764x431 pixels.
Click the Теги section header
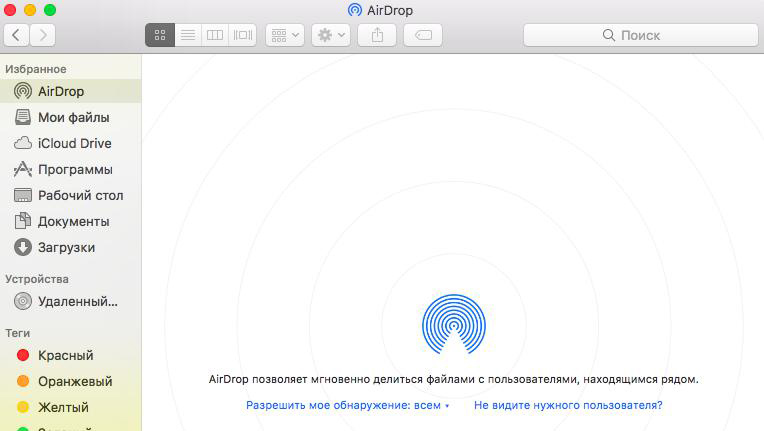[18, 333]
